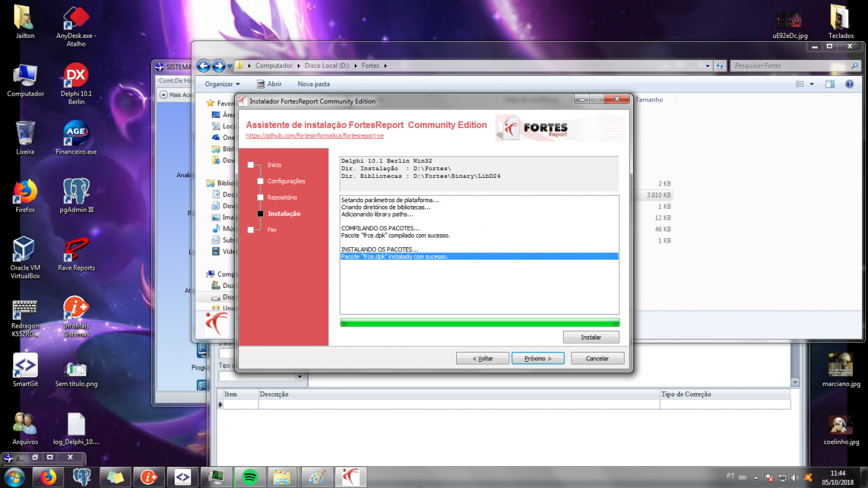Refresh the Fortes folder in Explorer

(x=719, y=65)
